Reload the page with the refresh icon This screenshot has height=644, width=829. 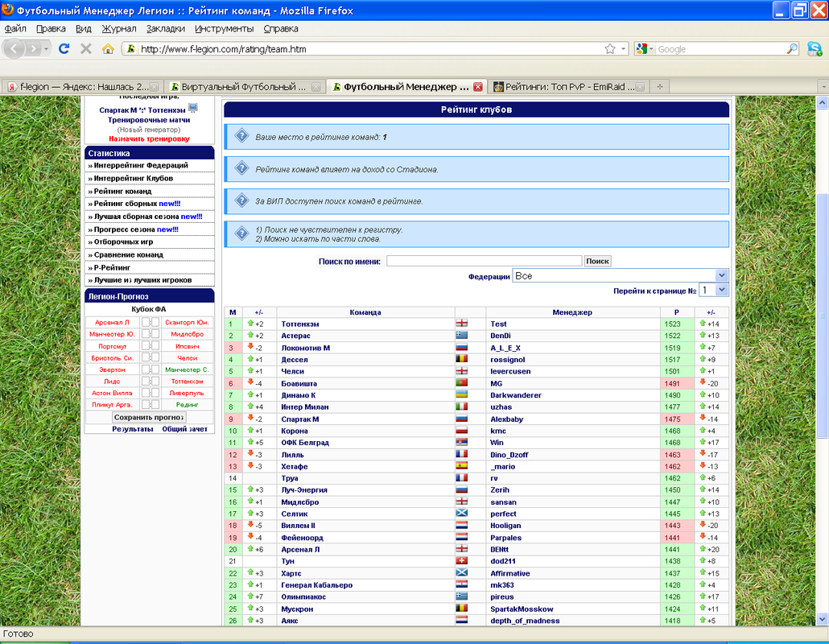click(64, 48)
